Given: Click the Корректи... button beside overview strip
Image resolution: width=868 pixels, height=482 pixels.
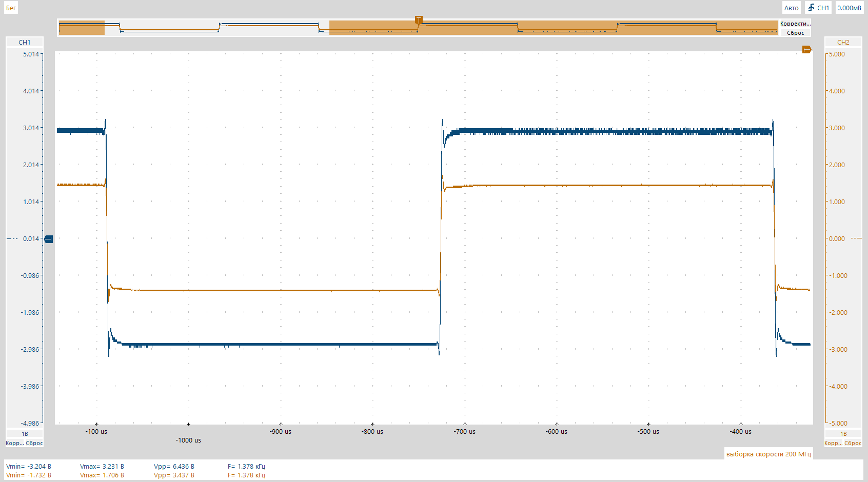Looking at the screenshot, I should tap(795, 24).
